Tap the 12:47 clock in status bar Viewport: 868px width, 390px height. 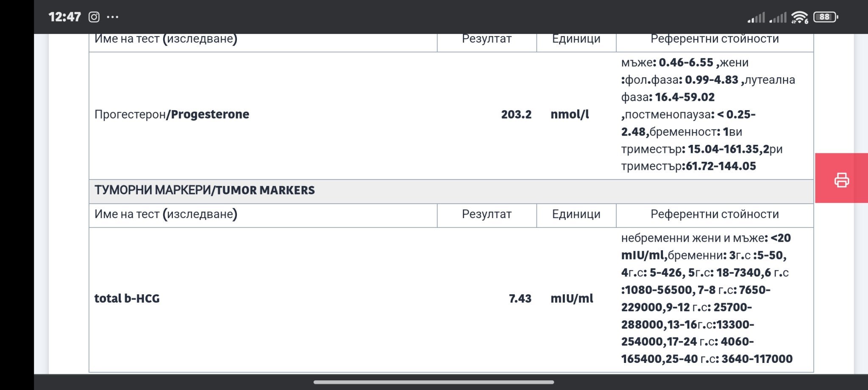64,17
